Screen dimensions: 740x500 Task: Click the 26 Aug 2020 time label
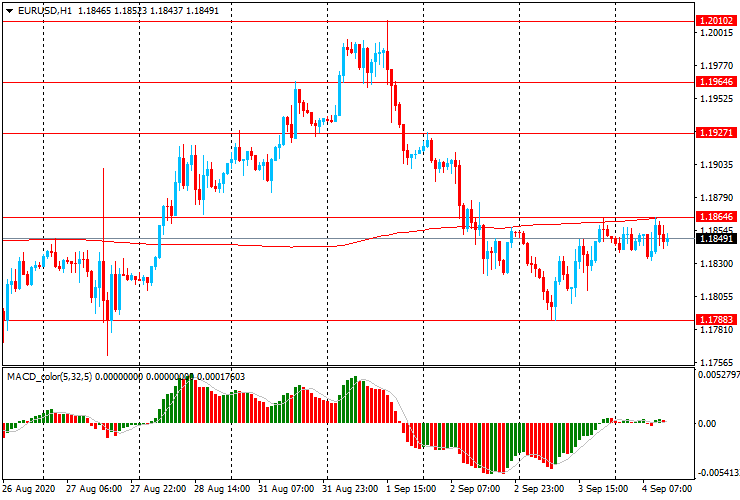point(29,489)
